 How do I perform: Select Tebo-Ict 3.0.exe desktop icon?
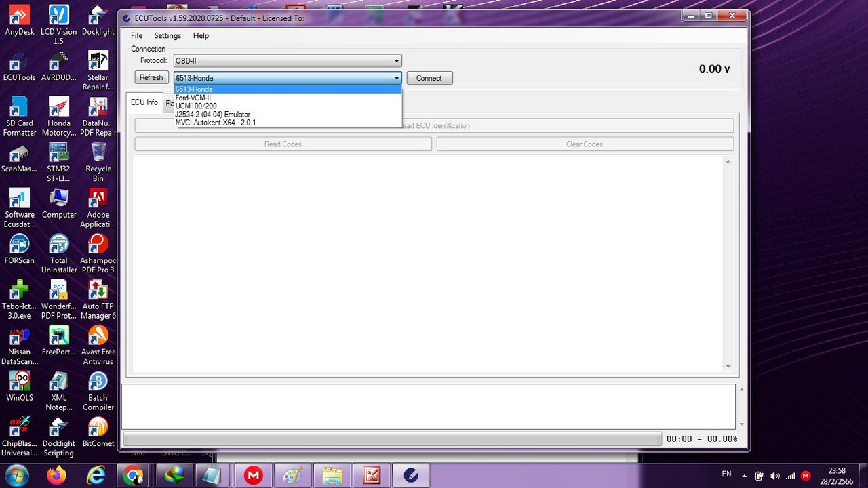(x=20, y=300)
